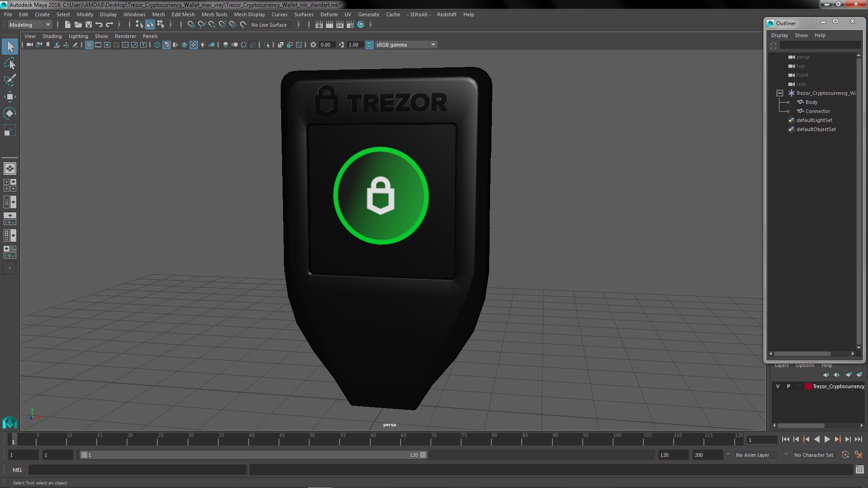Toggle smooth shade all in viewport

click(x=166, y=45)
